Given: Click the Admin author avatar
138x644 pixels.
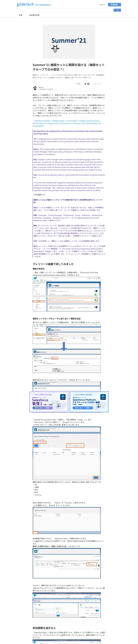Looking at the screenshot, I should 35,88.
